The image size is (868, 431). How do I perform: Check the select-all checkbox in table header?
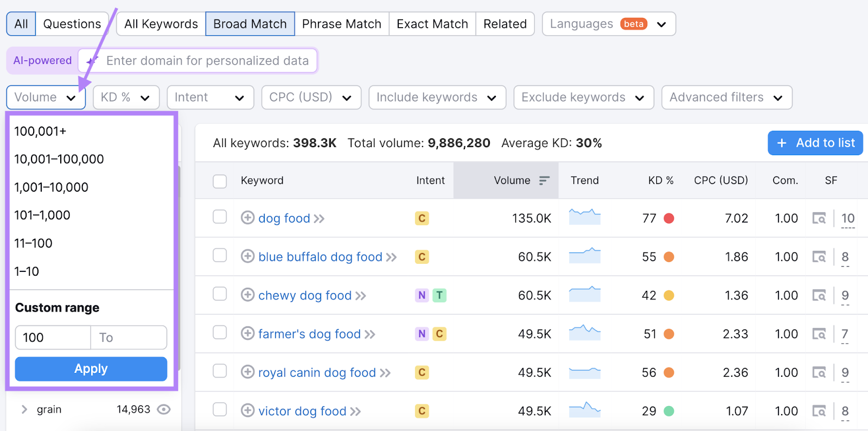[x=220, y=181]
